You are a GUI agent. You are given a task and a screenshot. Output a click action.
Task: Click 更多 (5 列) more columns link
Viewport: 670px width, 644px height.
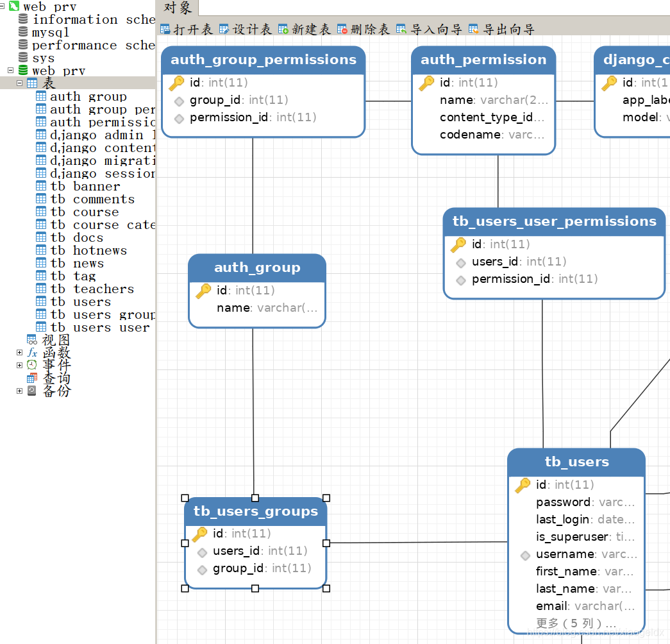click(576, 623)
